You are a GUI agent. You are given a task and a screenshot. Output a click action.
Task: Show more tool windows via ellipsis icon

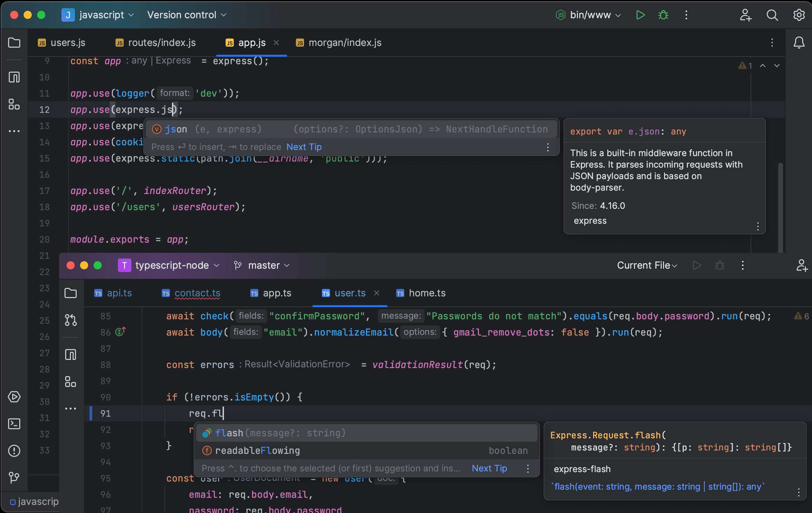pyautogui.click(x=14, y=131)
